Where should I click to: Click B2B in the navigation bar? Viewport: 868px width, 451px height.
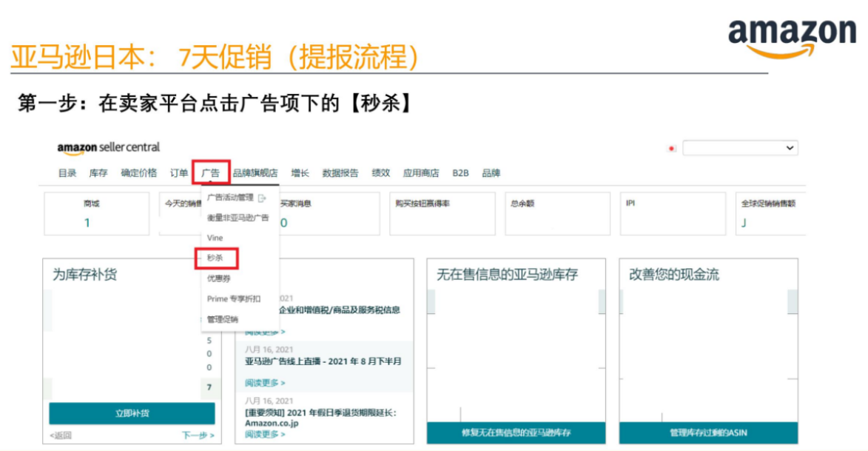[x=461, y=173]
